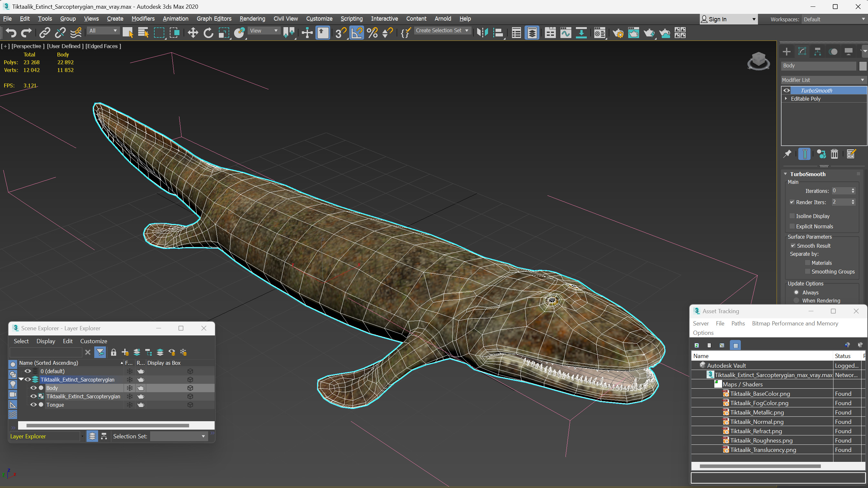The width and height of the screenshot is (868, 488).
Task: Expand the Editable Poly stack entry
Action: click(786, 98)
